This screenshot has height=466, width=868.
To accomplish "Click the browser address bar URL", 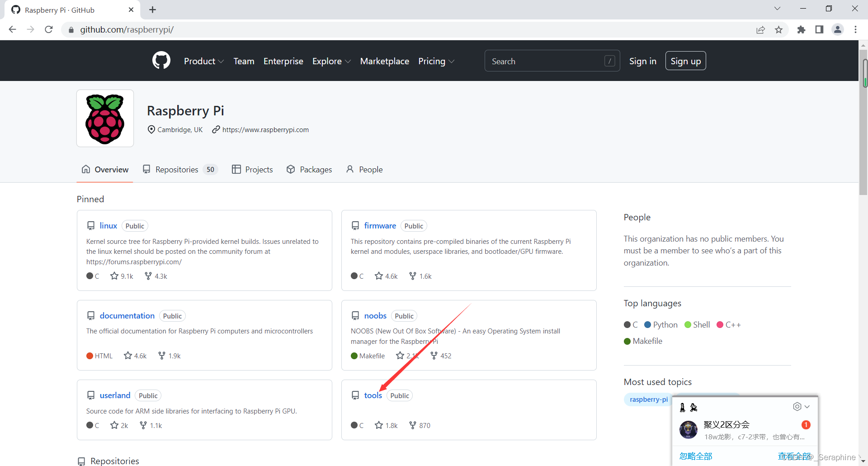I will pos(127,29).
